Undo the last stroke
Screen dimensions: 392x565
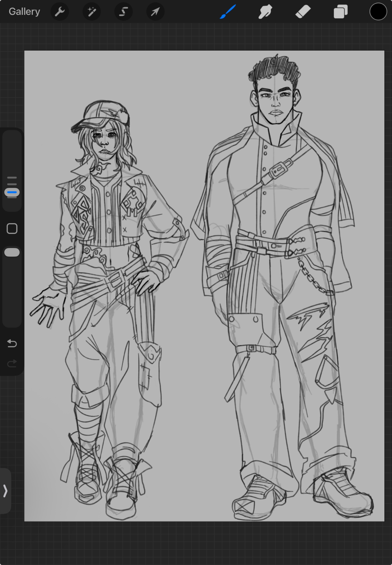(12, 343)
